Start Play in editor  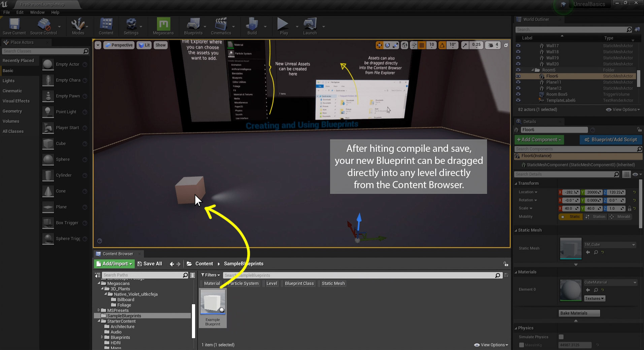coord(284,26)
